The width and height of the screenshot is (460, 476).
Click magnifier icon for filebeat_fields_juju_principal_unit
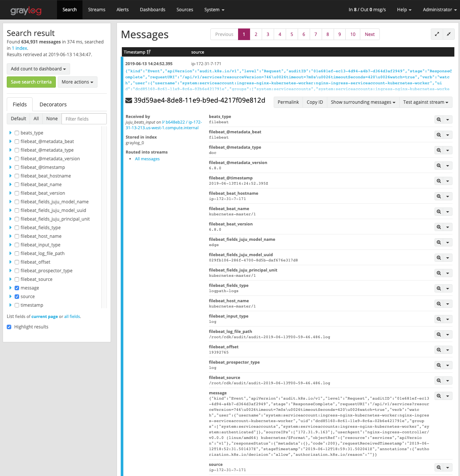[439, 273]
